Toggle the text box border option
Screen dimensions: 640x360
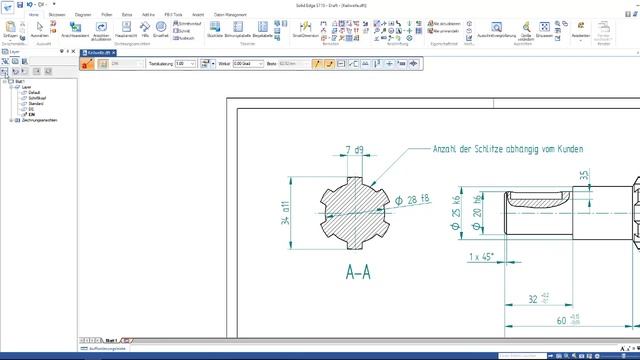tap(341, 64)
